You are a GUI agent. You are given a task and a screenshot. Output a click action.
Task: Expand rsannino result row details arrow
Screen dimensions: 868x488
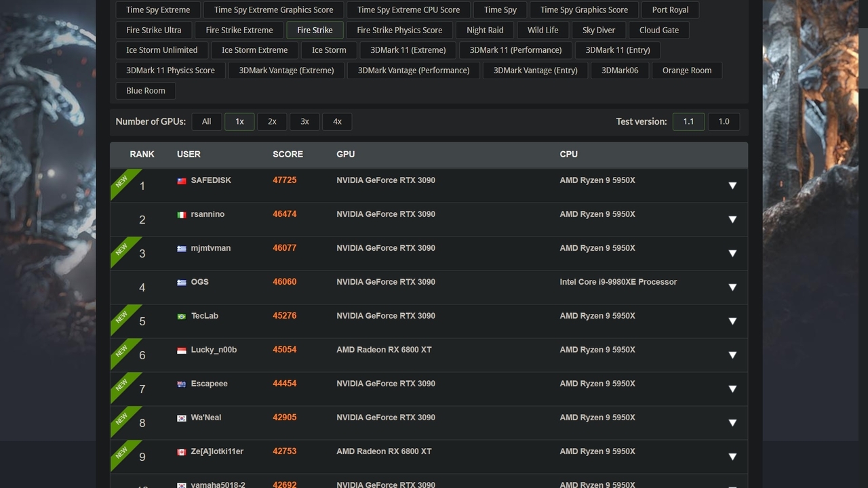(x=732, y=220)
